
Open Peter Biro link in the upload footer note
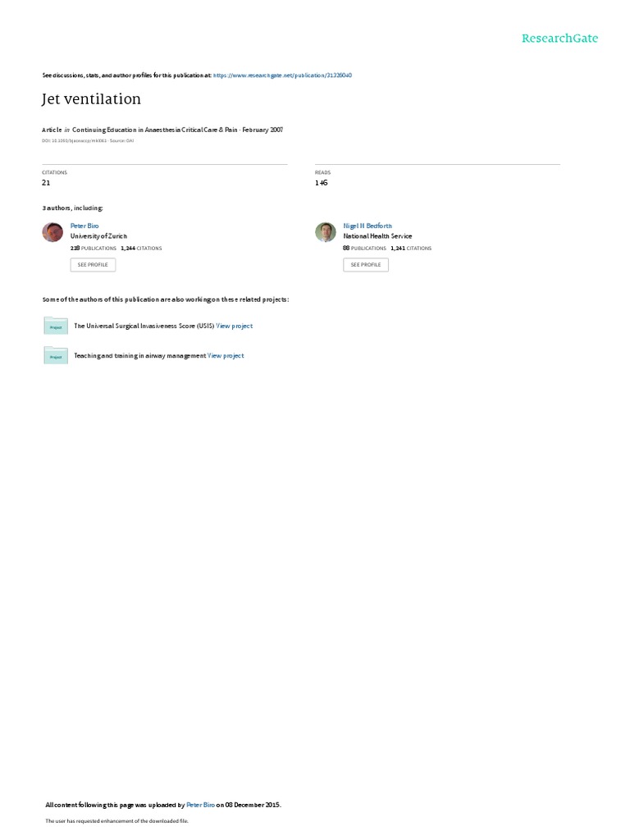200,805
